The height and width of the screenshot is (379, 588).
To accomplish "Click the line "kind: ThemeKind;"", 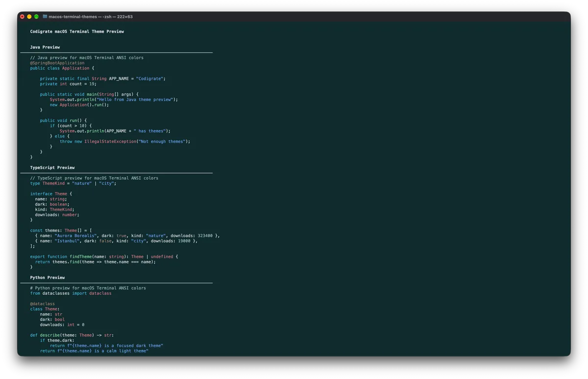I will (x=55, y=210).
